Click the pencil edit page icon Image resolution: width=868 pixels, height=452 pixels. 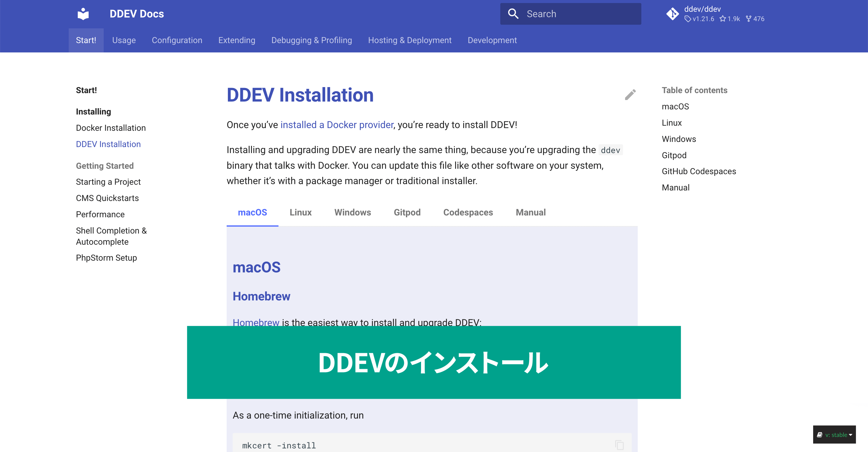click(x=630, y=95)
